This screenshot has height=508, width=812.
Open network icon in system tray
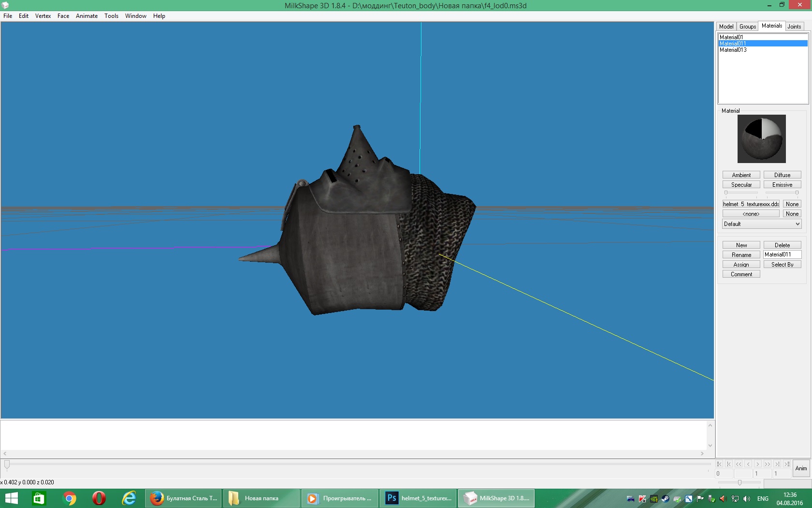click(x=735, y=499)
